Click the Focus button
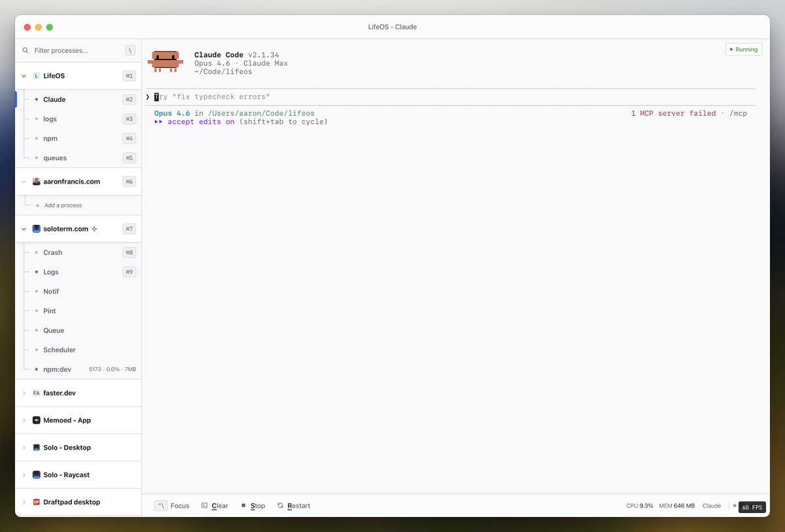Viewport: 785px width, 532px height. (172, 506)
